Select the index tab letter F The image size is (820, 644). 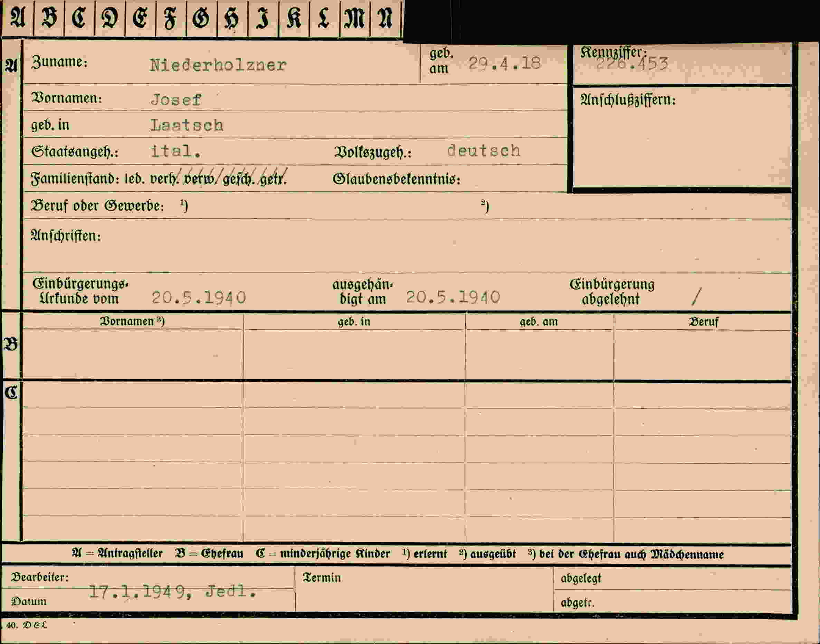pos(171,18)
